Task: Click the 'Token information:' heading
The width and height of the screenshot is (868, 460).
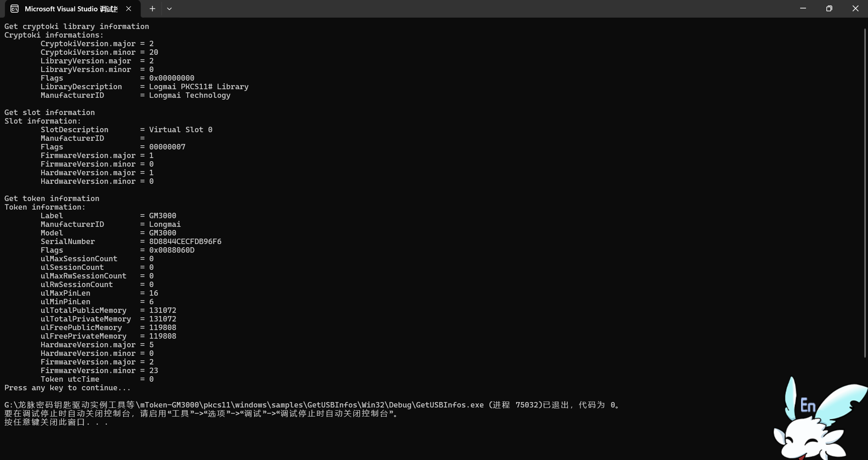Action: point(45,207)
